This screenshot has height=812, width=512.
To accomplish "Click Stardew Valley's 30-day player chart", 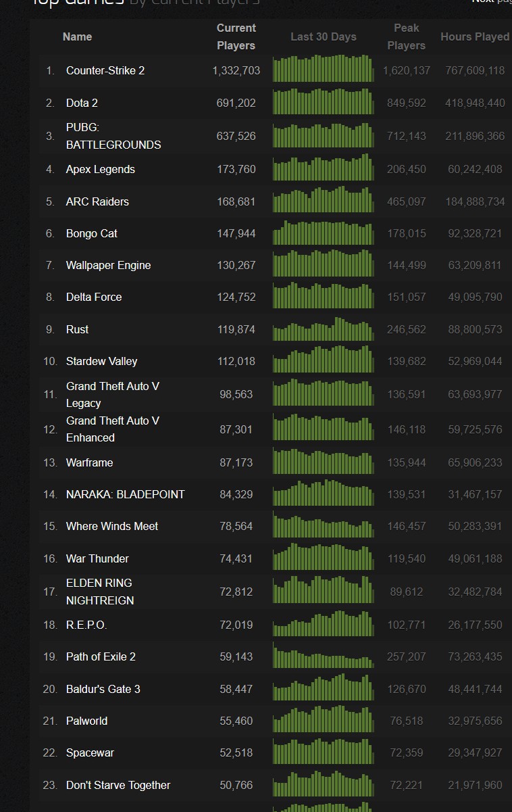I will click(x=324, y=360).
